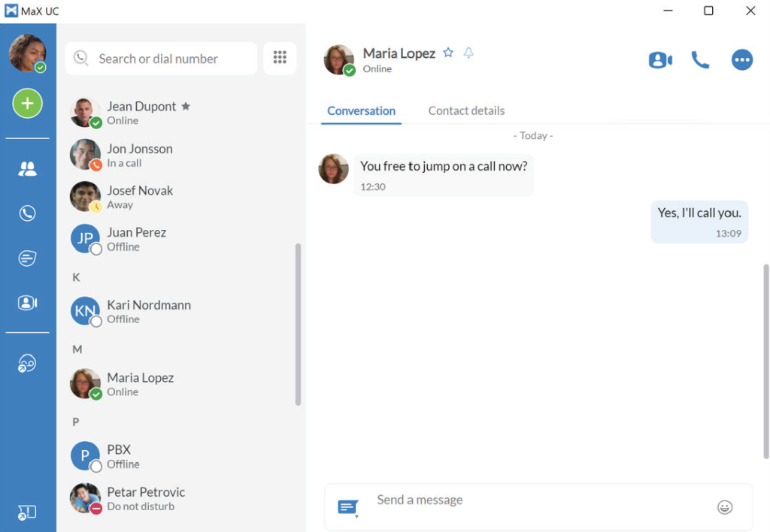Open the dial pad grid icon
The image size is (770, 532).
click(x=280, y=58)
